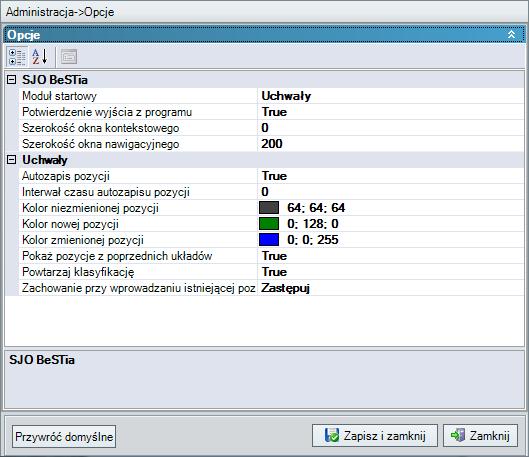Select the gray 64; 64; 64 color swatch
Screen dimensions: 529x457
(x=269, y=207)
